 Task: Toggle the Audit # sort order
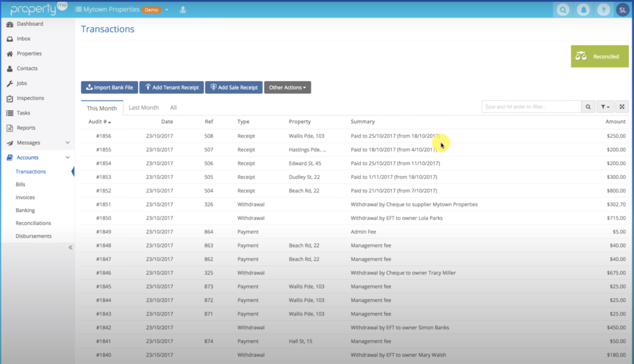(x=99, y=122)
